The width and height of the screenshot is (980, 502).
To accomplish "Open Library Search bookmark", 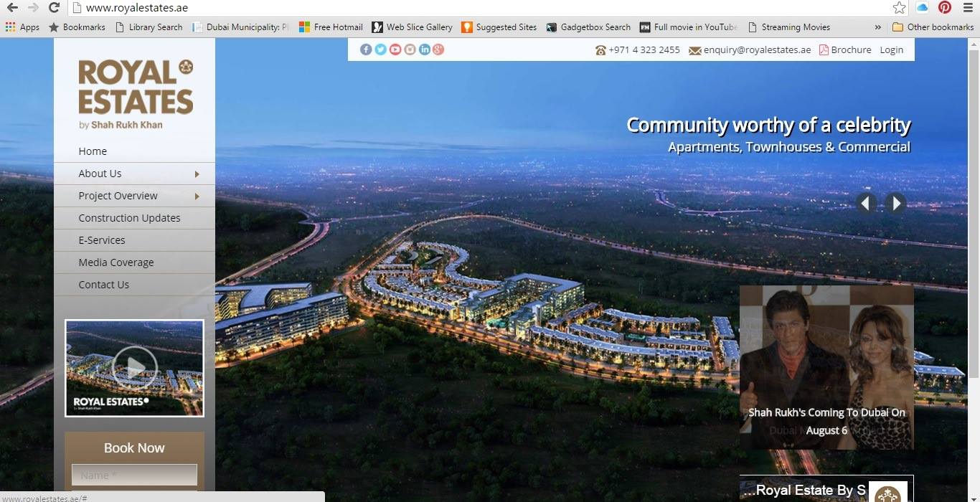I will coord(148,27).
